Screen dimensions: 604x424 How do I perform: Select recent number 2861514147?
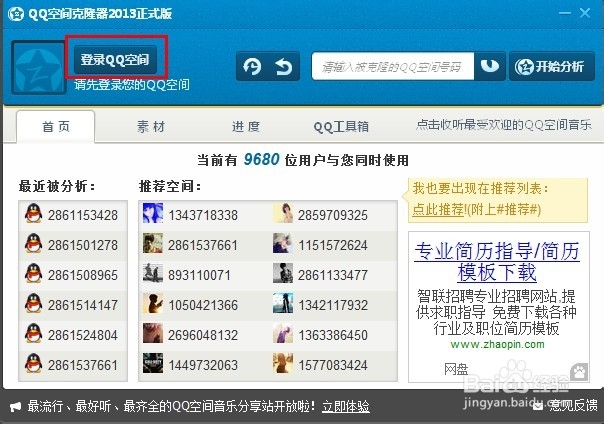(83, 305)
